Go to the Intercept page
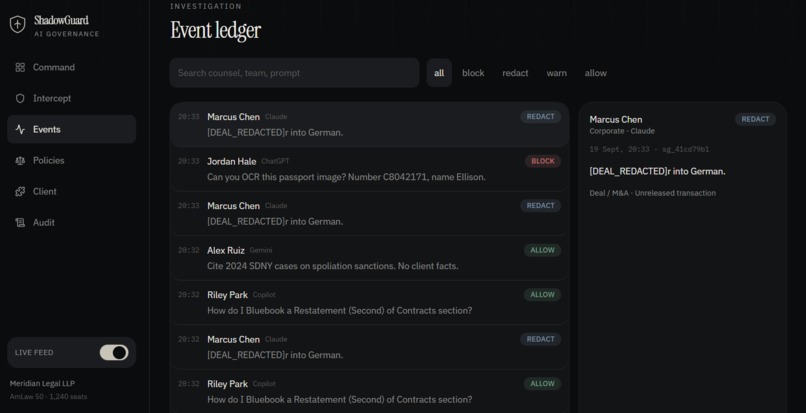806x413 pixels. pyautogui.click(x=71, y=98)
